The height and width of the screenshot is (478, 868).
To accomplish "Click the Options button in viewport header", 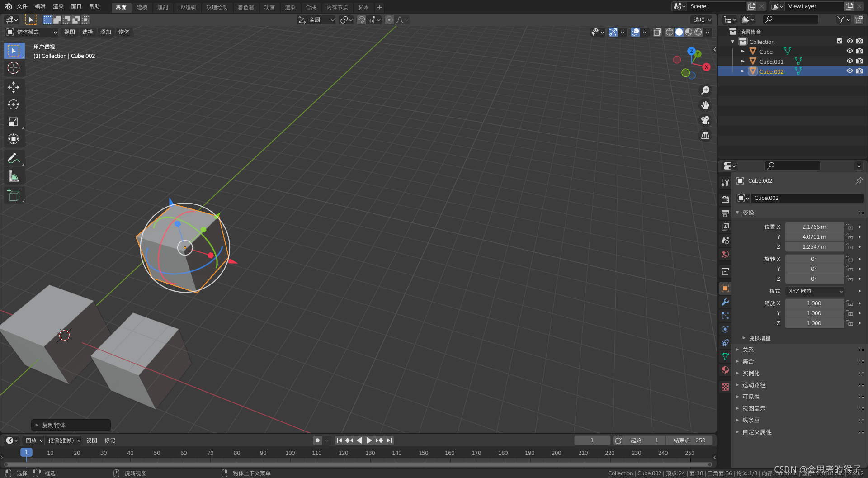I will pyautogui.click(x=702, y=20).
